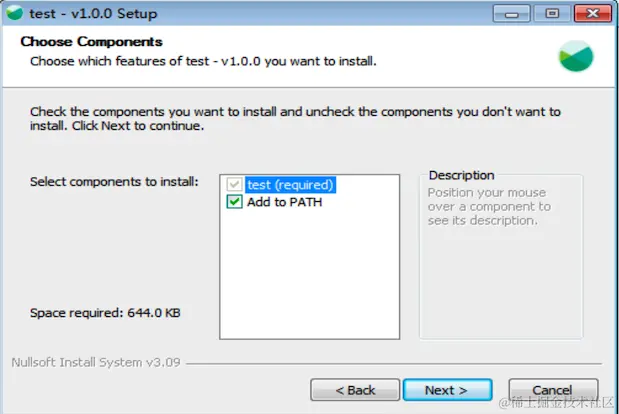Image resolution: width=619 pixels, height=414 pixels.
Task: Continue with the Next button
Action: tap(447, 390)
